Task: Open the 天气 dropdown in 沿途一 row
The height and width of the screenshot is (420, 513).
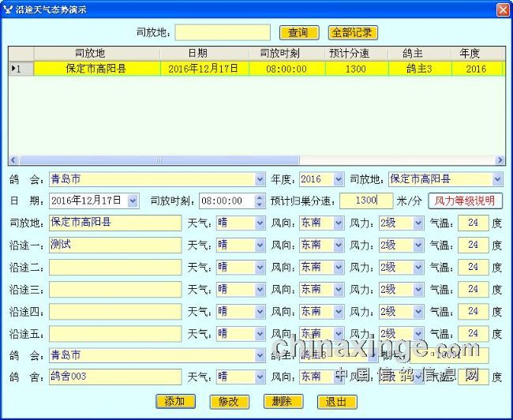Action: tap(260, 246)
